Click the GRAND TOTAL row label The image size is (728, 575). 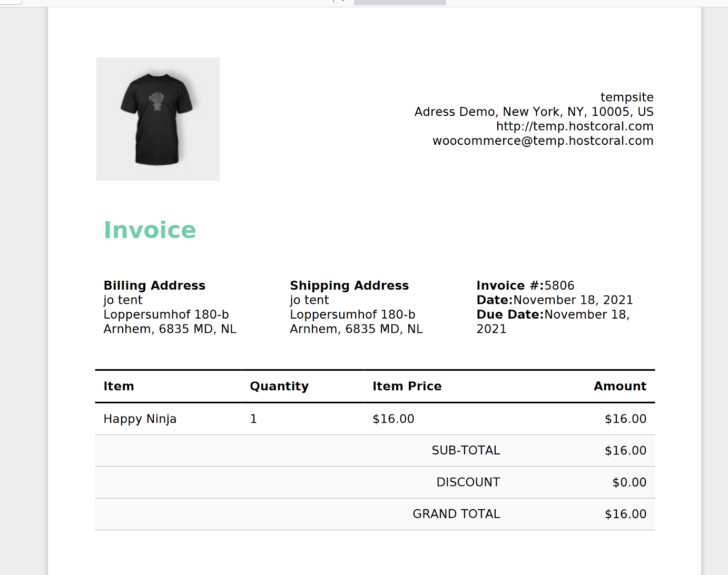[456, 514]
